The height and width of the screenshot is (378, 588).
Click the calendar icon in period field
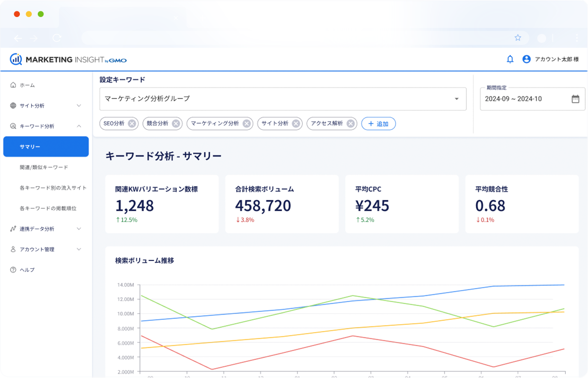575,99
